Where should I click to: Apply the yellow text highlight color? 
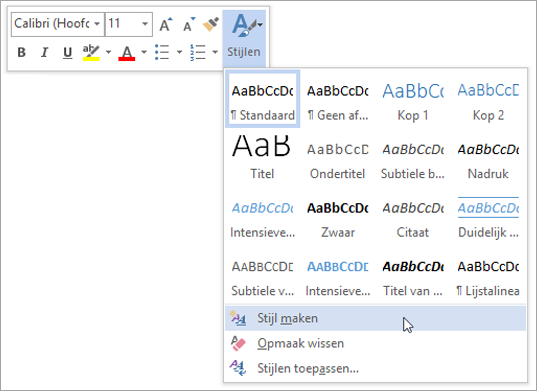pos(91,52)
